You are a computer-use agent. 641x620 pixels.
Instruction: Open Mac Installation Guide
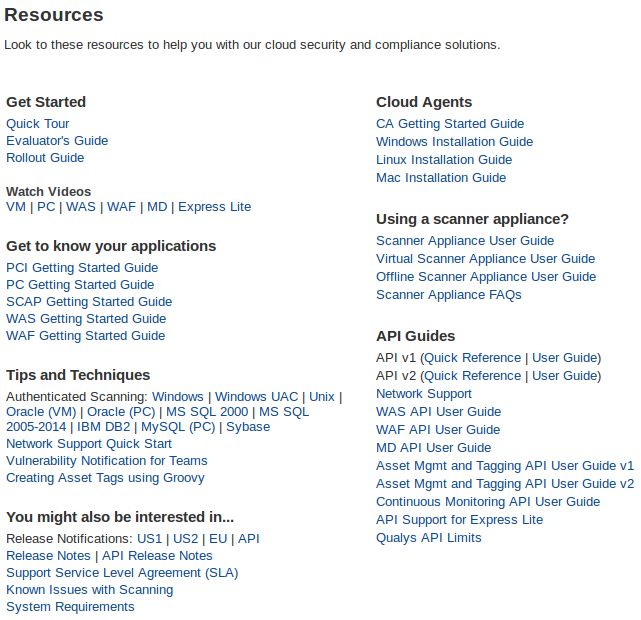(441, 178)
